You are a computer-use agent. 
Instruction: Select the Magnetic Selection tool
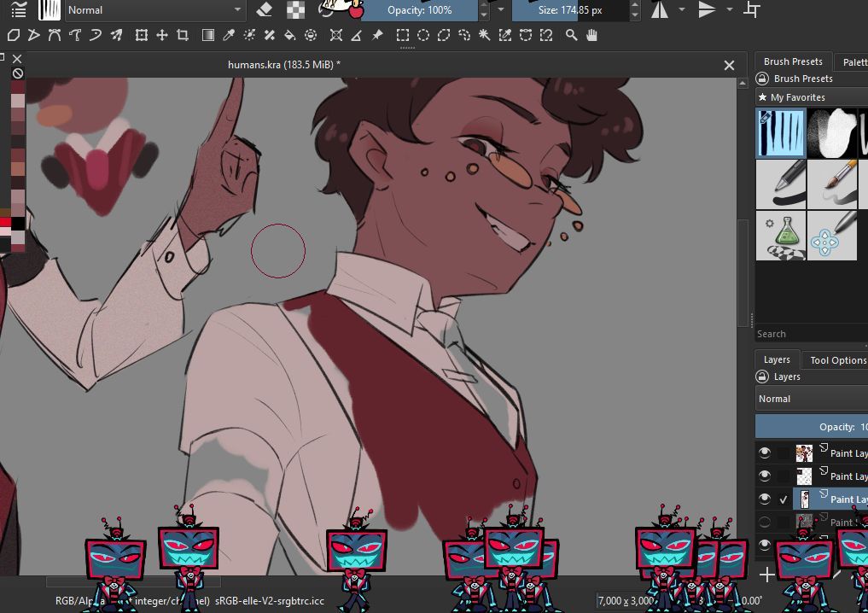click(546, 36)
